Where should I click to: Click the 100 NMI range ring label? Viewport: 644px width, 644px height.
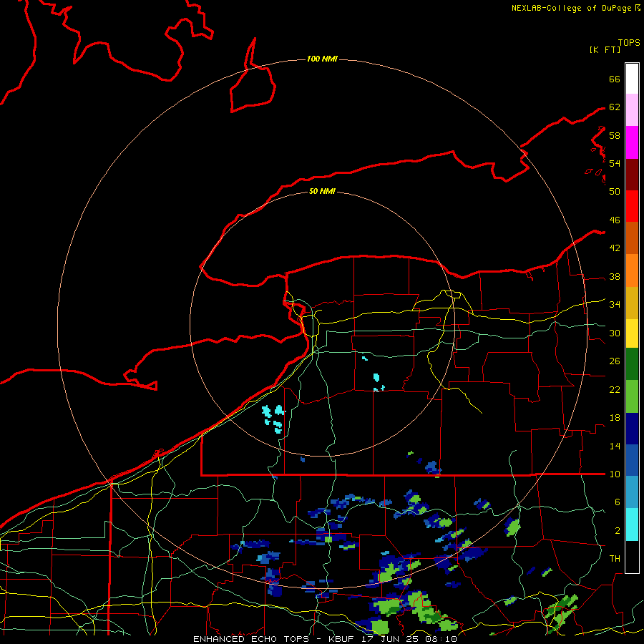(322, 59)
